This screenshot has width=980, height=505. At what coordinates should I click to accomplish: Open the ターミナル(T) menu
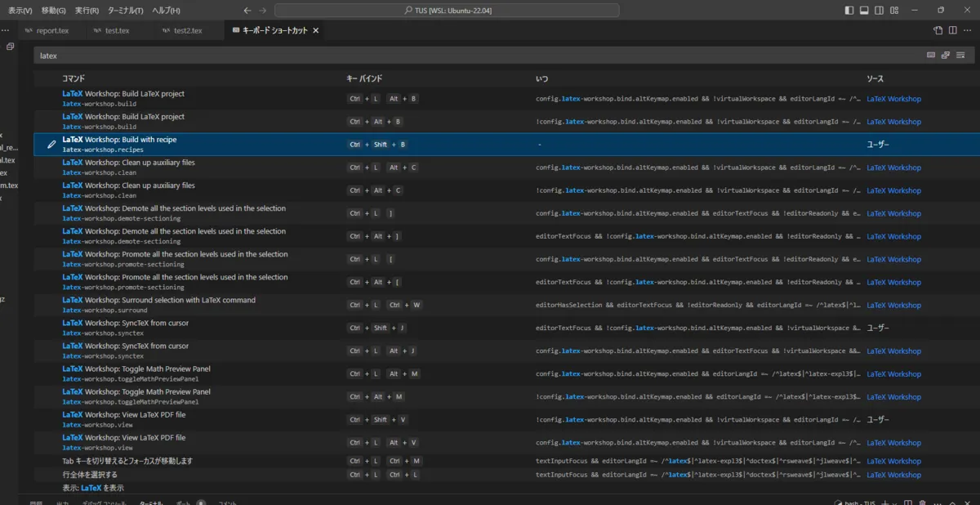pyautogui.click(x=126, y=11)
